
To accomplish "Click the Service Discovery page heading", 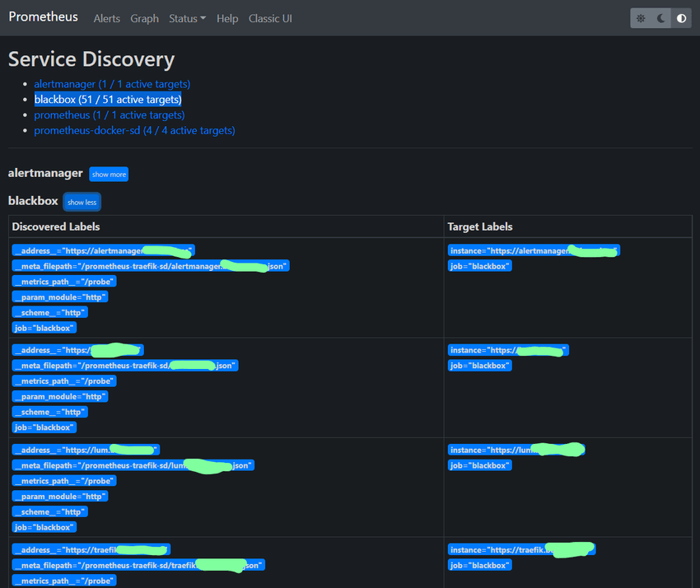I will (x=91, y=59).
